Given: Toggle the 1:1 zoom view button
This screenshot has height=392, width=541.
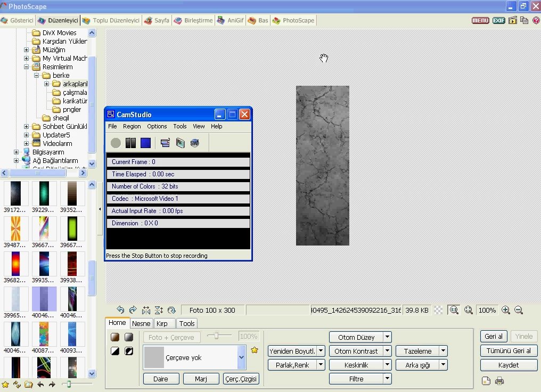Looking at the screenshot, I should [x=454, y=310].
